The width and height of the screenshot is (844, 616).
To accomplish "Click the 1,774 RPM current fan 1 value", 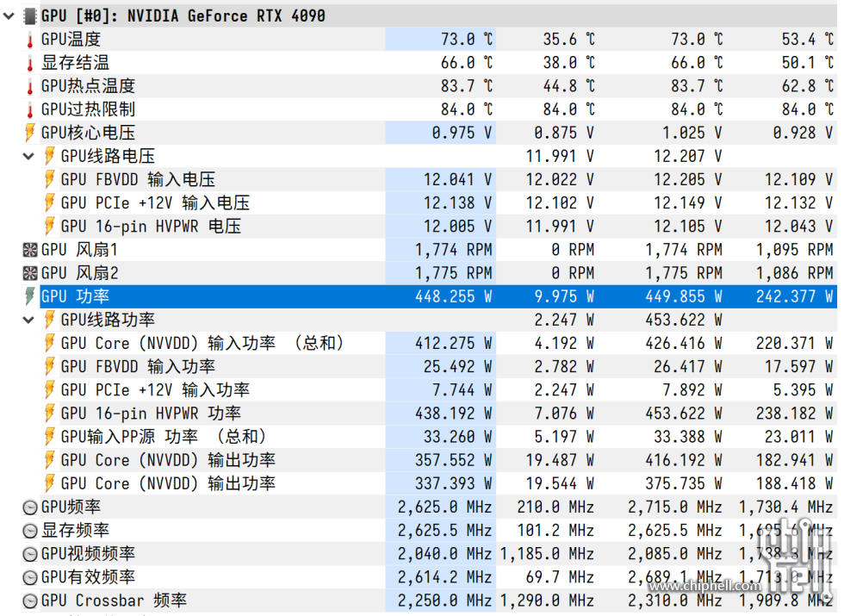I will [453, 250].
